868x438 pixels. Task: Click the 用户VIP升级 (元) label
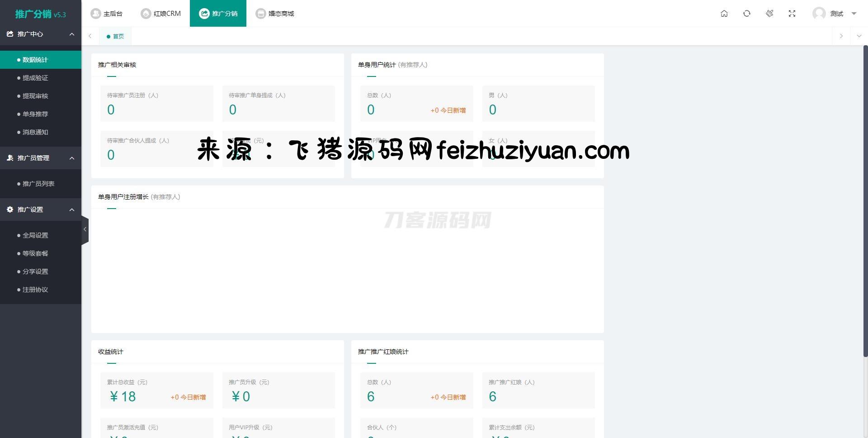250,427
